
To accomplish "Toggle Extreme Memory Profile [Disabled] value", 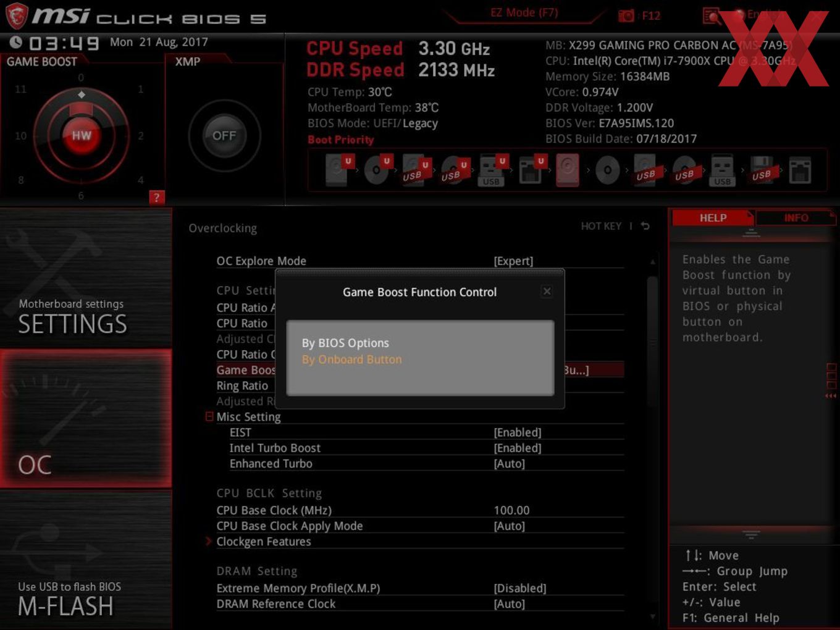I will click(520, 588).
